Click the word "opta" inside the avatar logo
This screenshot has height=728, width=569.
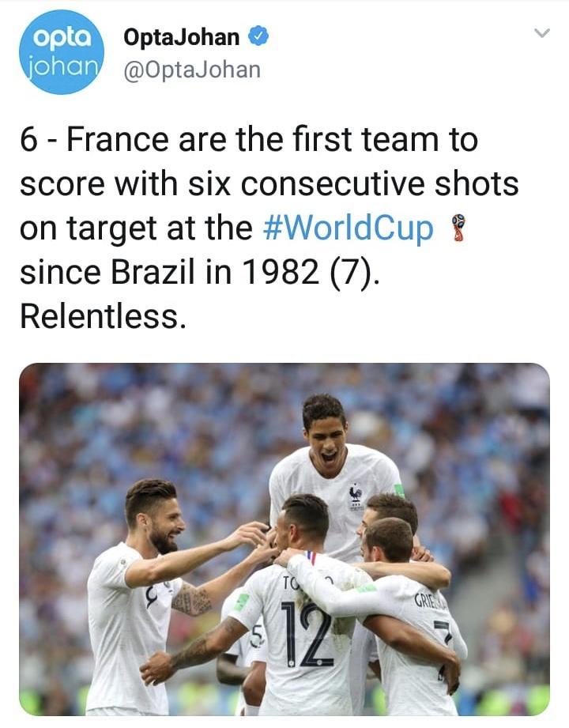pyautogui.click(x=62, y=40)
